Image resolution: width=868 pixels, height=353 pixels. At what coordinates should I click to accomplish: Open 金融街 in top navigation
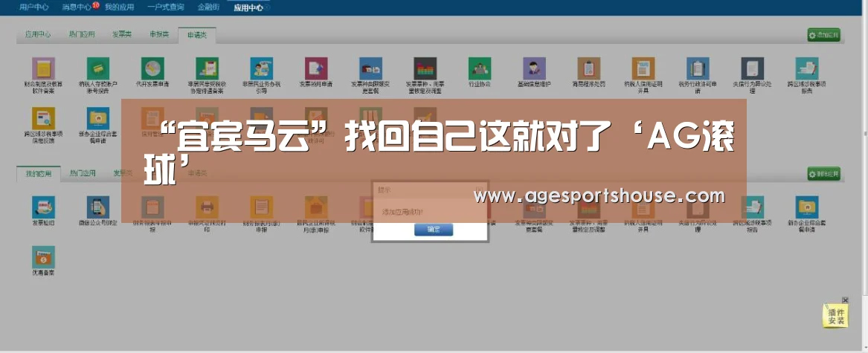pos(209,7)
